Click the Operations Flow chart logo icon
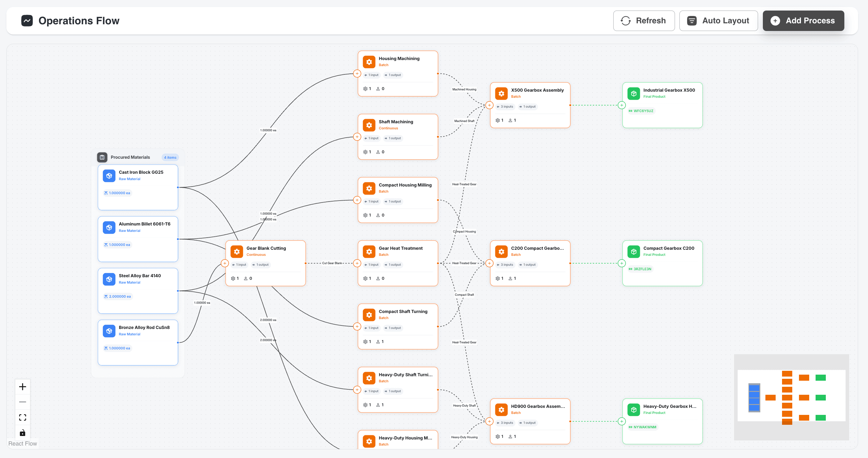This screenshot has width=868, height=458. pyautogui.click(x=27, y=20)
